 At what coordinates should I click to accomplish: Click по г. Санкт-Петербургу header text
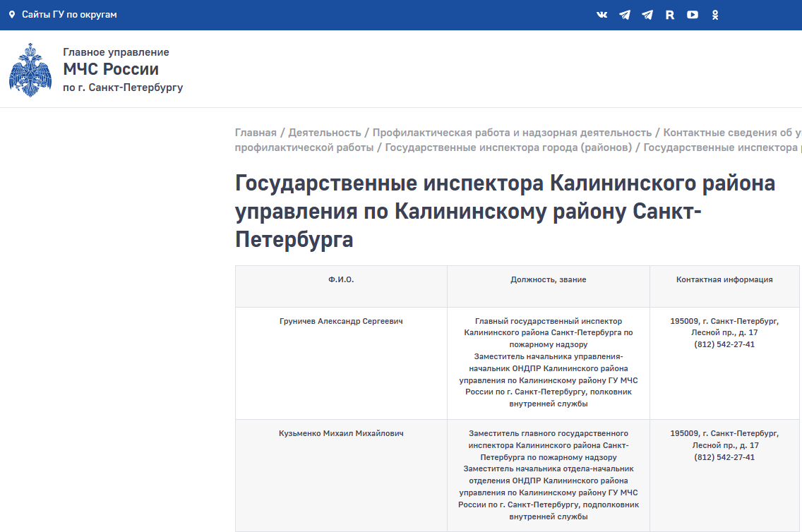click(x=123, y=87)
